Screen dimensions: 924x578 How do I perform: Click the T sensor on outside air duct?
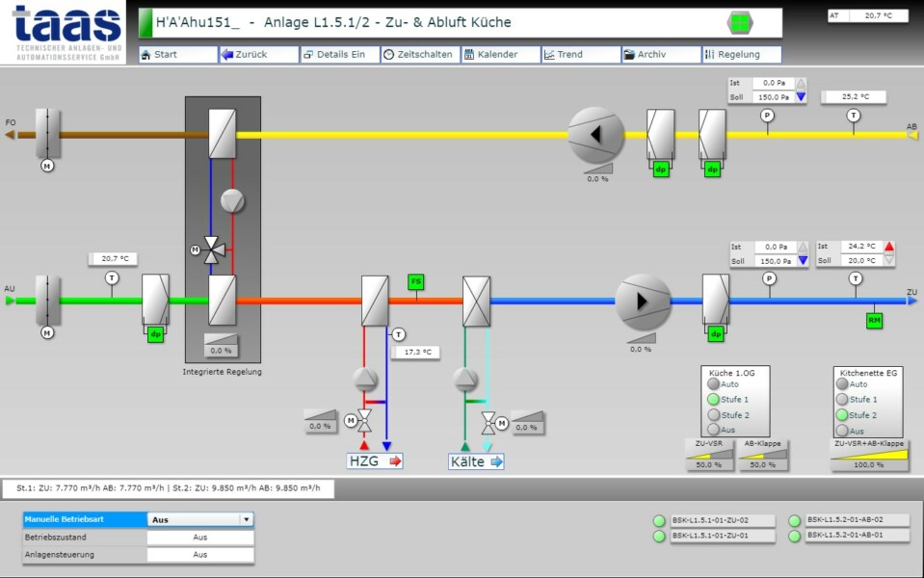click(112, 277)
